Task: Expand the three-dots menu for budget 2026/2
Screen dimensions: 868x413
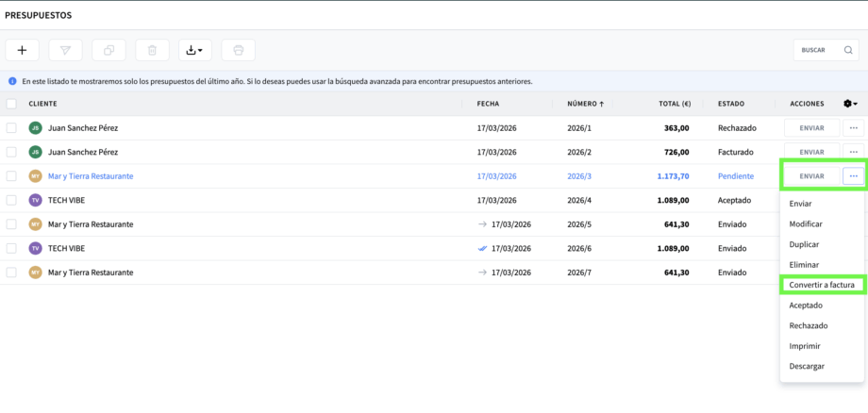Action: [853, 152]
